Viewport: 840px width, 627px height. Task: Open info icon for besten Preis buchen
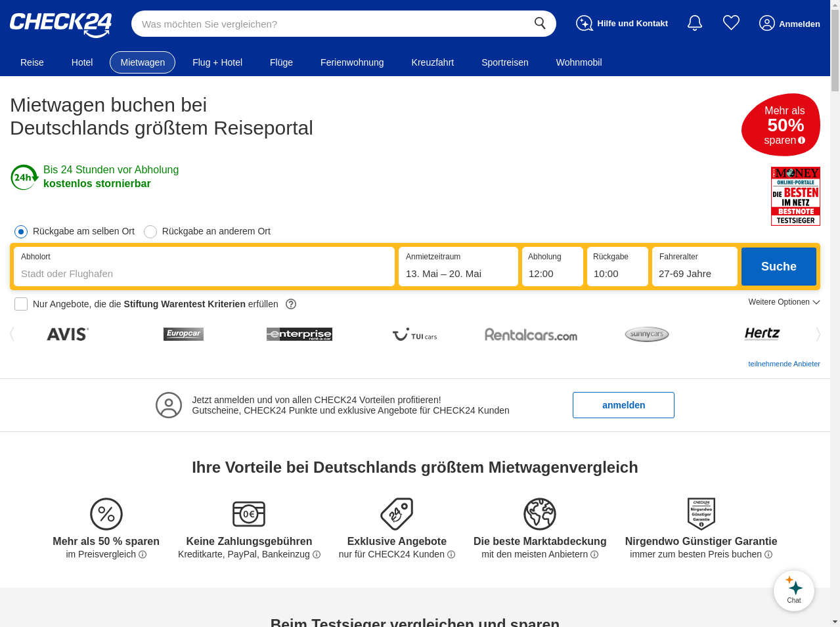pyautogui.click(x=768, y=555)
